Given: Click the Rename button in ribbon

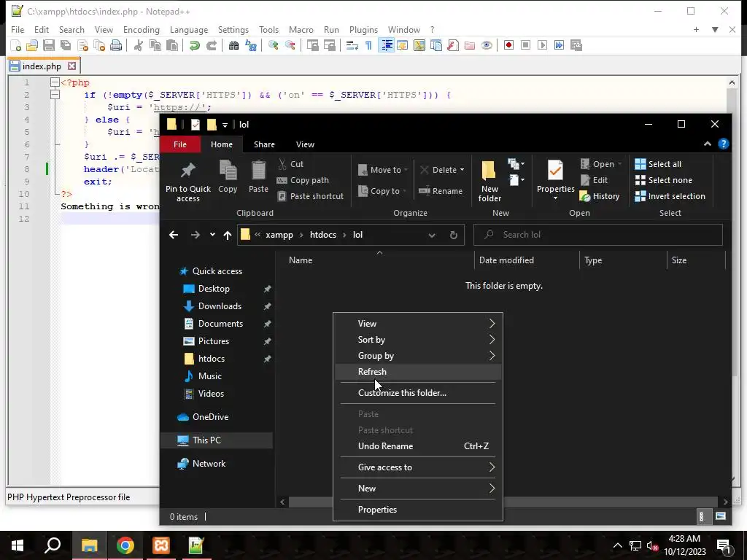Looking at the screenshot, I should pyautogui.click(x=441, y=191).
